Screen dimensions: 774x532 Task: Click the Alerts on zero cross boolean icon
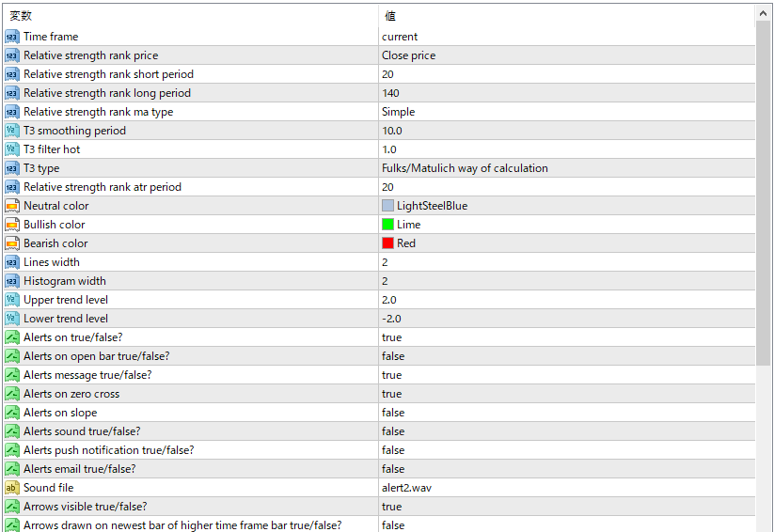coord(11,394)
